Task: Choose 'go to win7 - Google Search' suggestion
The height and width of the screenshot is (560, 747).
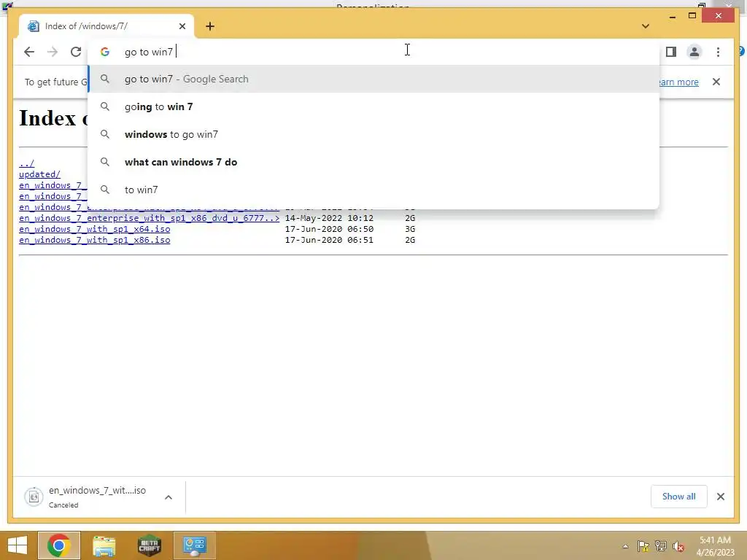Action: [x=374, y=79]
